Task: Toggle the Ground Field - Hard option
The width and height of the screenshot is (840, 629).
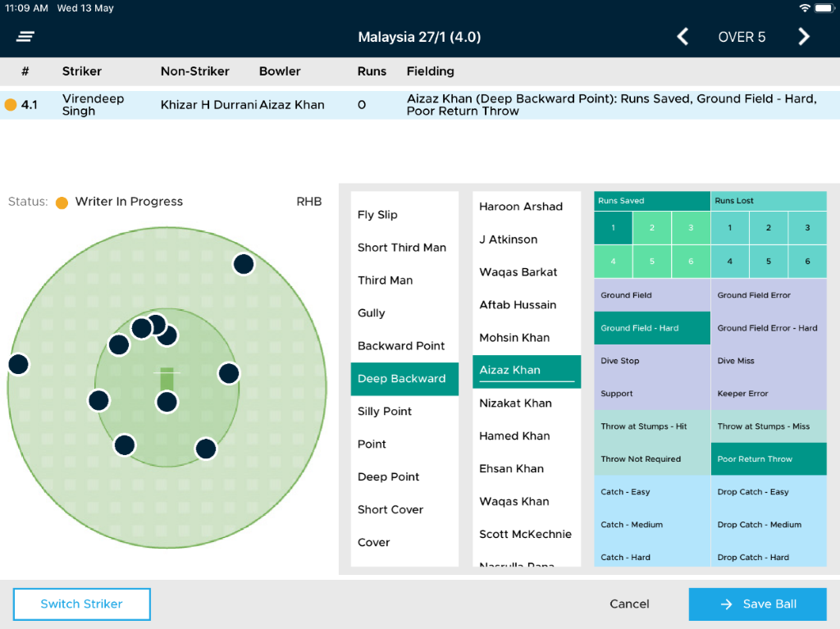Action: pos(651,328)
